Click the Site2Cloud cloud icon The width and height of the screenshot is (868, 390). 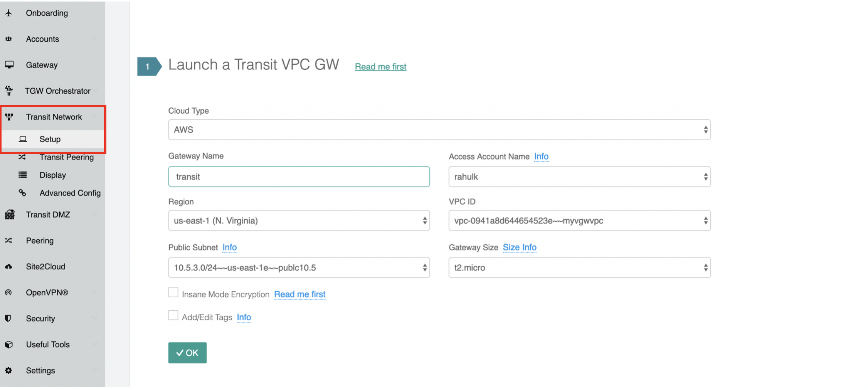(x=8, y=267)
